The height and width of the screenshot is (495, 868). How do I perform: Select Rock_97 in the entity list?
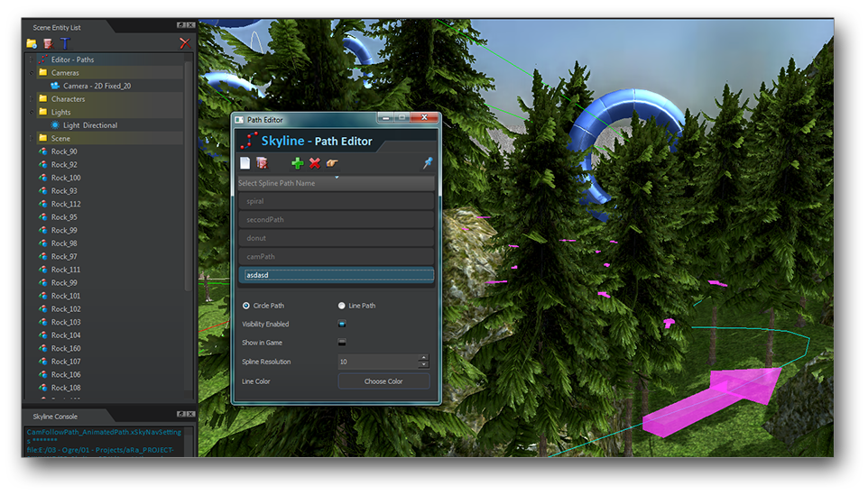pyautogui.click(x=64, y=257)
